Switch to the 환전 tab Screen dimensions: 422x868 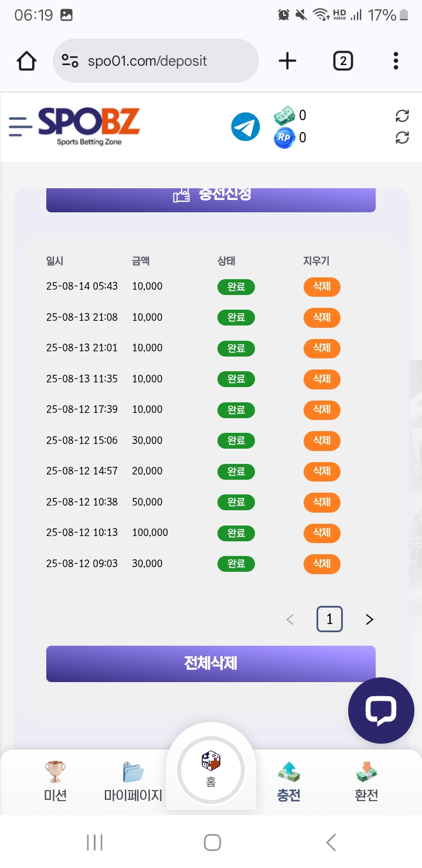(366, 781)
